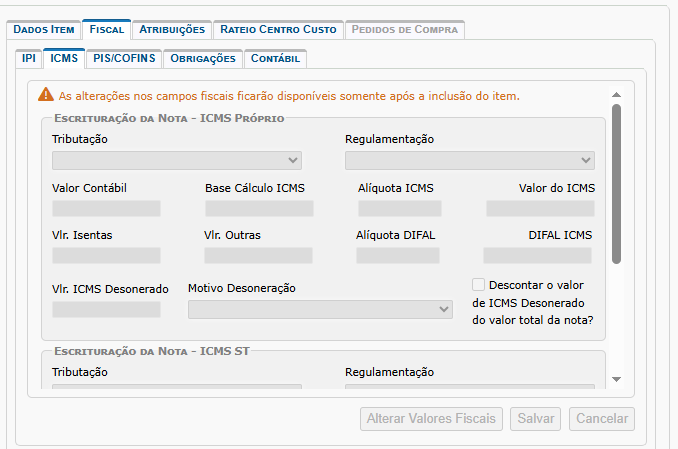Image resolution: width=678 pixels, height=449 pixels.
Task: Click the Alterar Valores Fiscais button
Action: pos(431,419)
